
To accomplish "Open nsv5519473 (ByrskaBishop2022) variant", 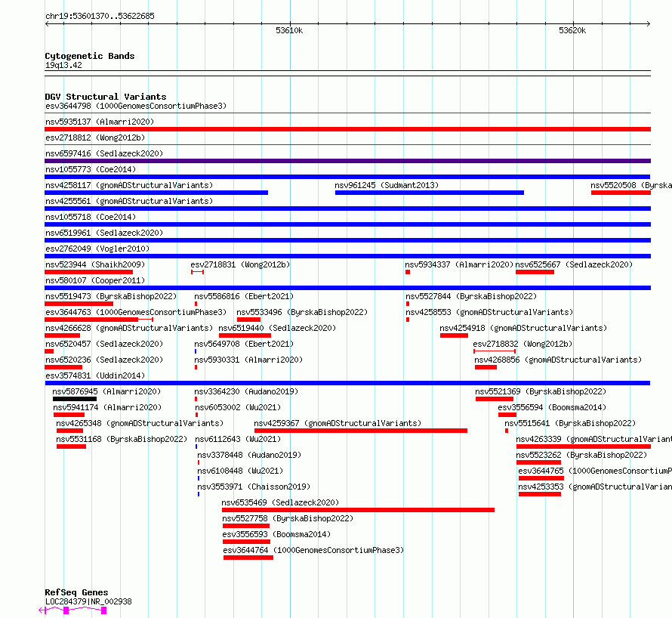I will (111, 296).
